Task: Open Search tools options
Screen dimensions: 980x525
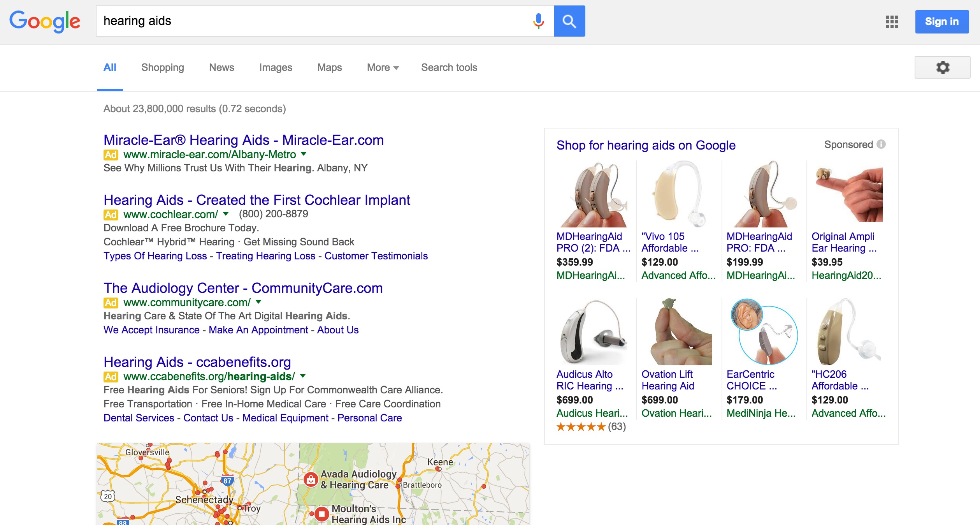Action: click(449, 67)
